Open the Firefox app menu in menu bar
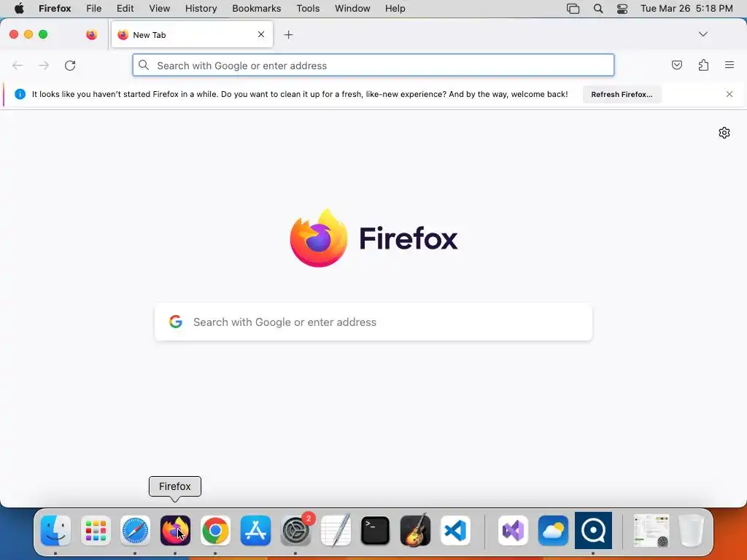Viewport: 747px width, 560px height. (x=55, y=9)
